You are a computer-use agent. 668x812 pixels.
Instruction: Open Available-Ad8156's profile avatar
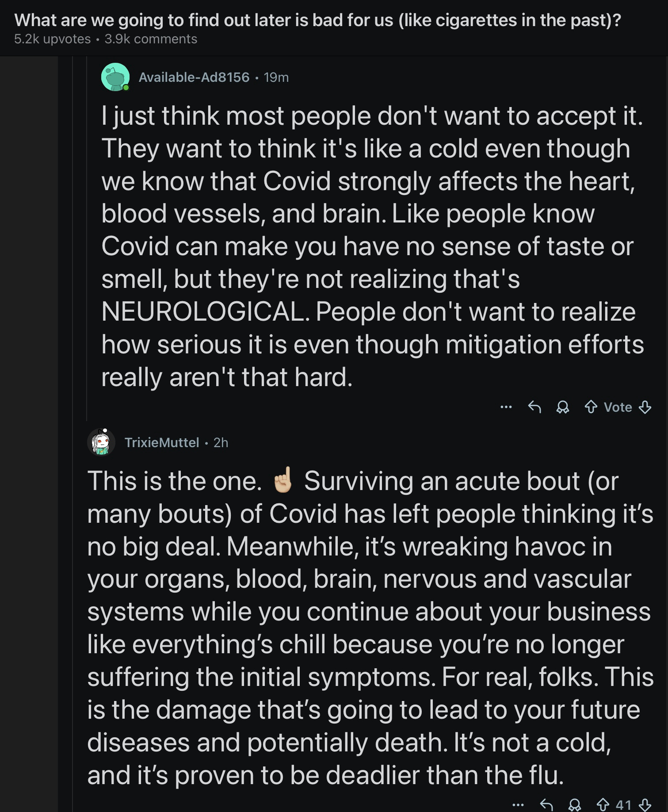[115, 77]
